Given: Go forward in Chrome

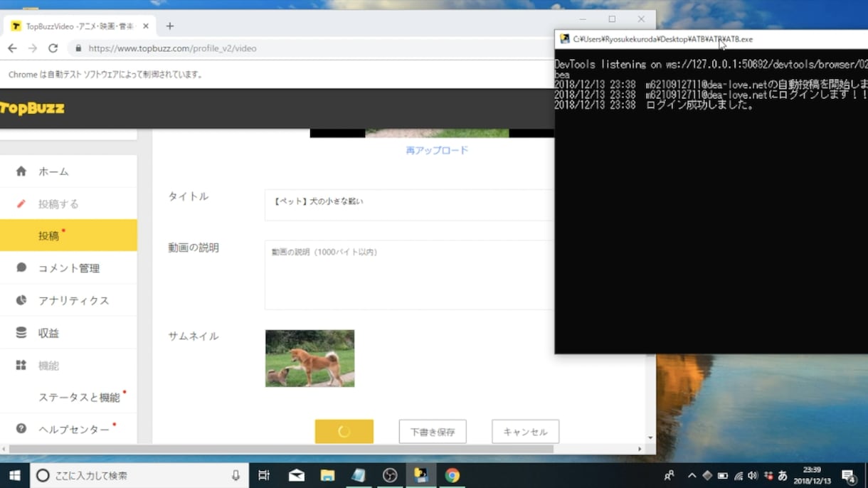Looking at the screenshot, I should pos(33,48).
